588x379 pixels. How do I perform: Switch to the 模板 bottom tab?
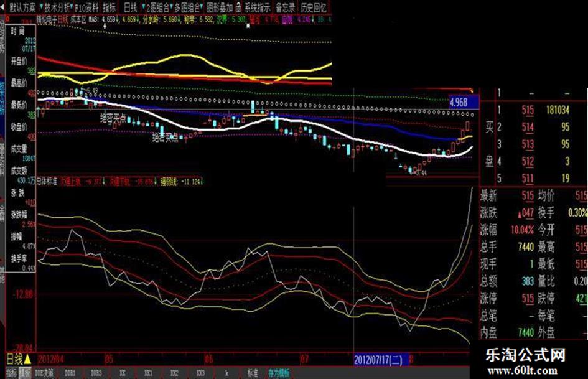pyautogui.click(x=25, y=373)
